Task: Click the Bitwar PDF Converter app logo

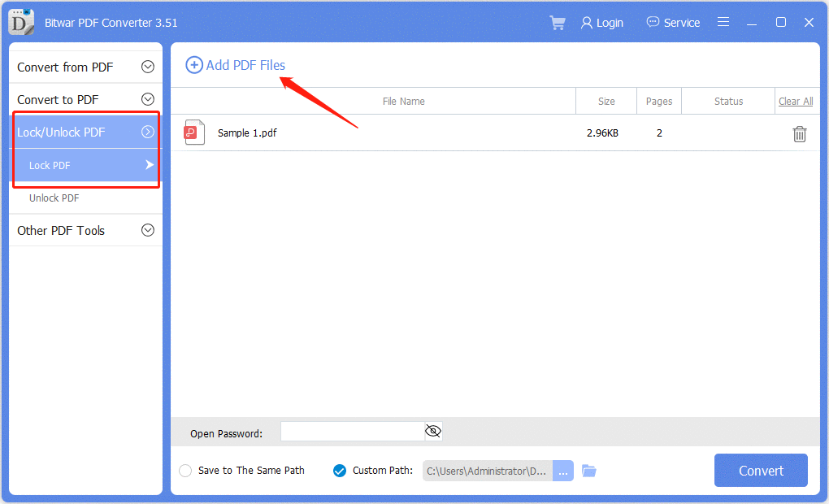Action: click(21, 22)
